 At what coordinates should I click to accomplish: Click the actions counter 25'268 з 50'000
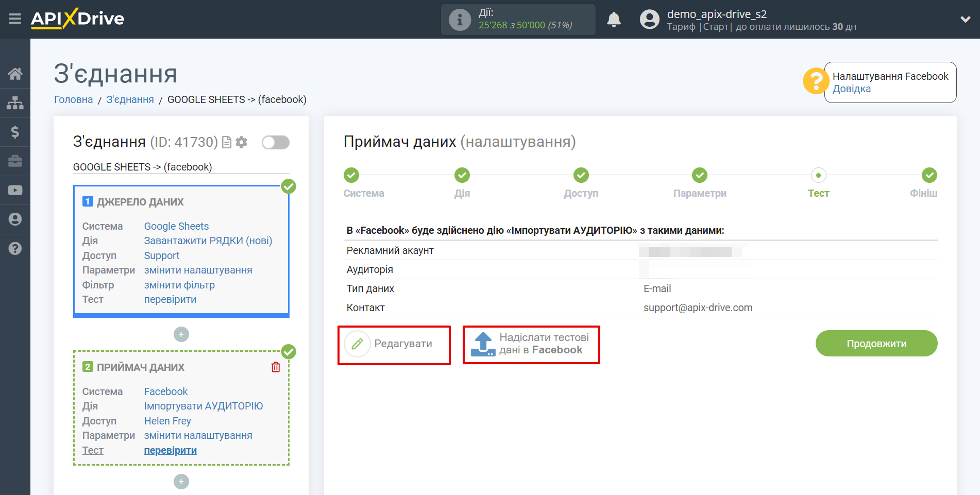point(525,25)
